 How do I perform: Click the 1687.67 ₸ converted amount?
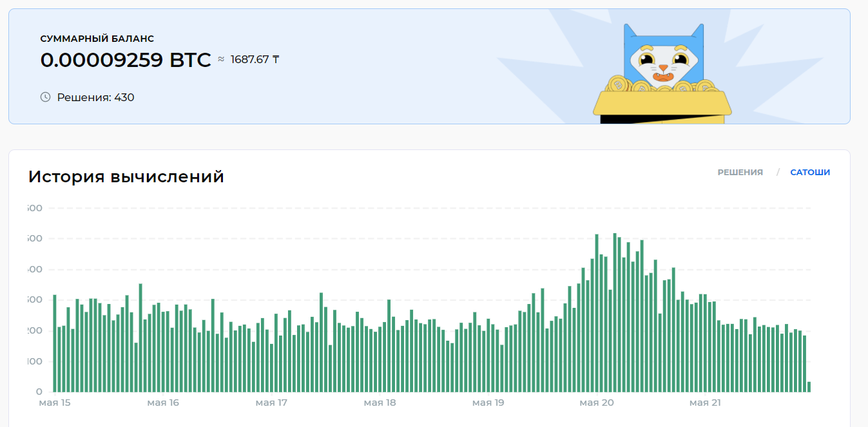[x=255, y=60]
